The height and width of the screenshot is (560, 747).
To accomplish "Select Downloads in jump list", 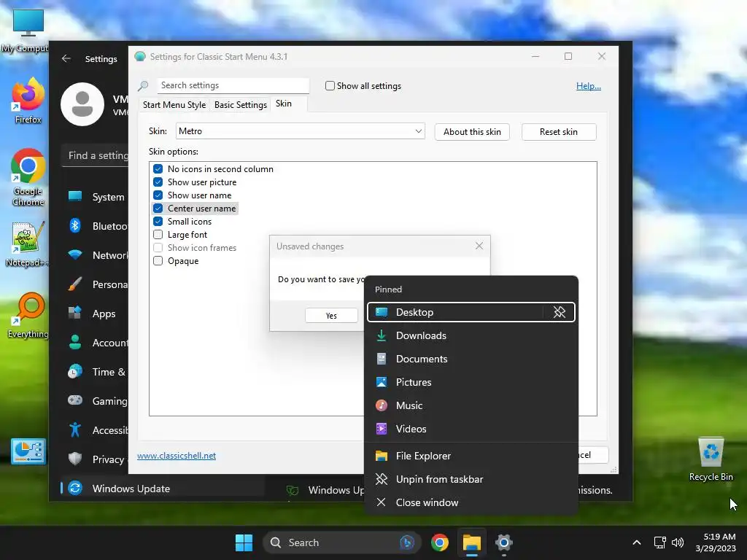I will (471, 335).
